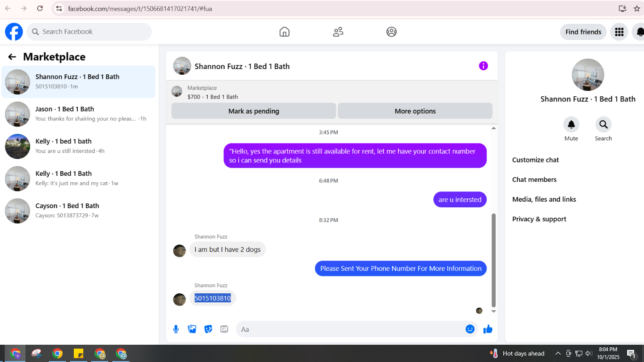Click the highlighted phone number 5015103810 message
Image resolution: width=644 pixels, height=362 pixels.
(x=213, y=298)
